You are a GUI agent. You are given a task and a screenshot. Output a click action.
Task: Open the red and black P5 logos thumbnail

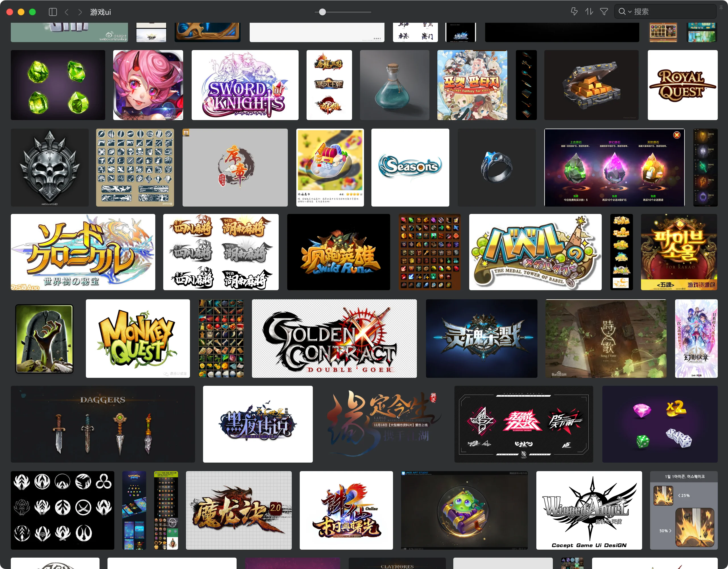coord(524,424)
